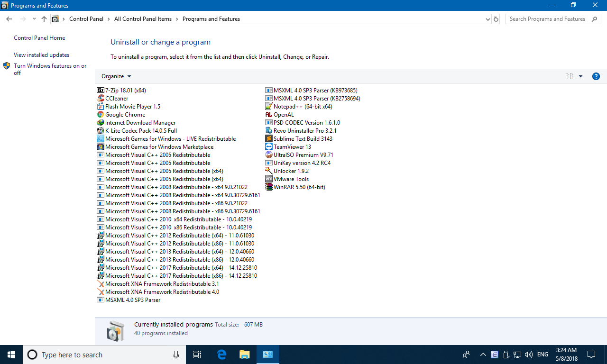Go up one level with up arrow
Image resolution: width=607 pixels, height=364 pixels.
coord(44,19)
